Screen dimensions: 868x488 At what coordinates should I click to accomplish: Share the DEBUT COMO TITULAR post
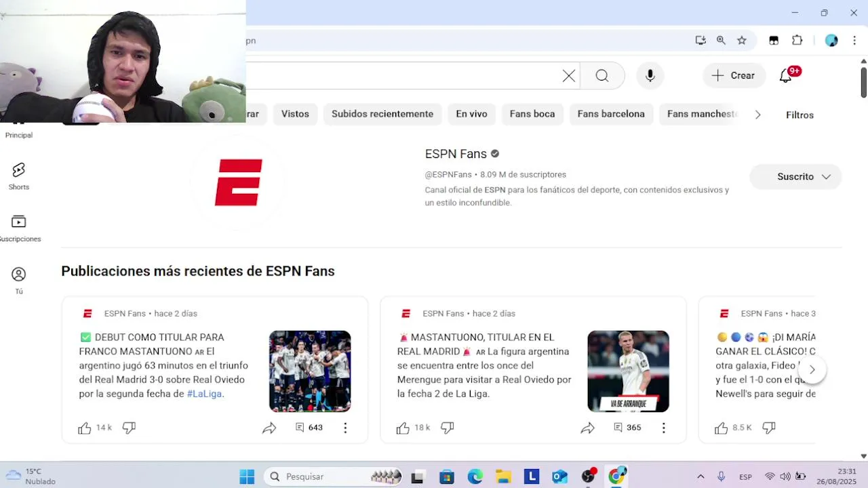269,428
